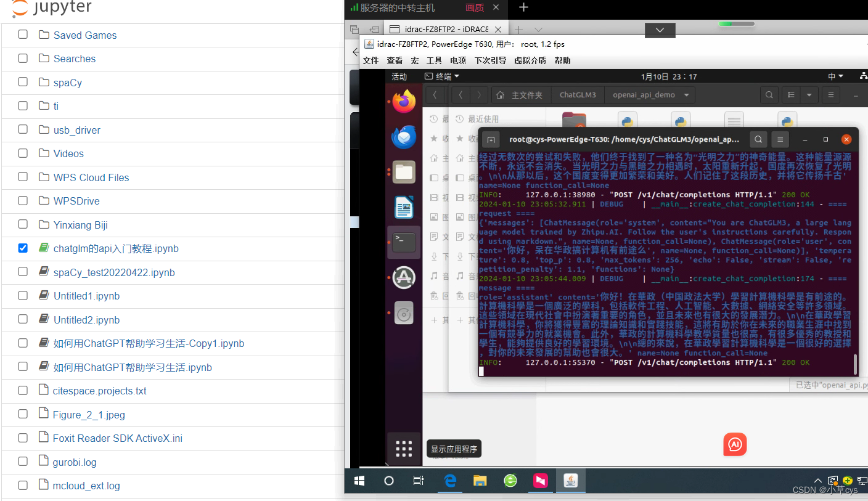868x501 pixels.
Task: Switch to the idrac-FZ8FTP2 browser tab
Action: [x=446, y=29]
